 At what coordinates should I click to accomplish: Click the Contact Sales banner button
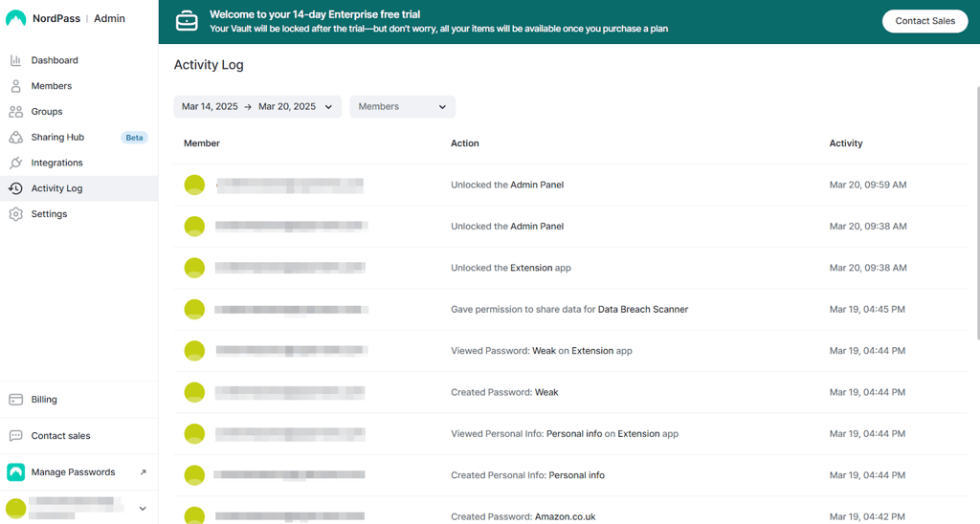click(x=925, y=21)
